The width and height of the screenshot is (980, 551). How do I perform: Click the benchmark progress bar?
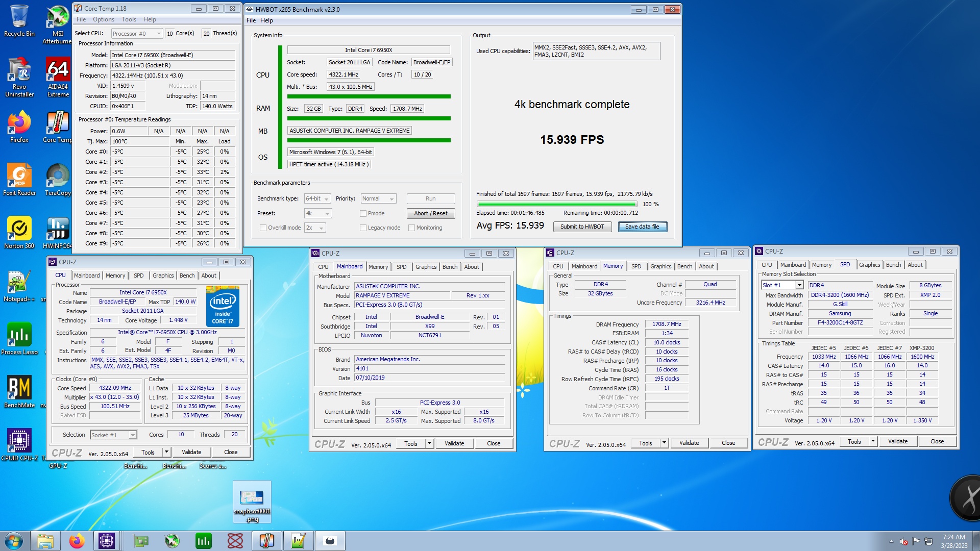(557, 204)
